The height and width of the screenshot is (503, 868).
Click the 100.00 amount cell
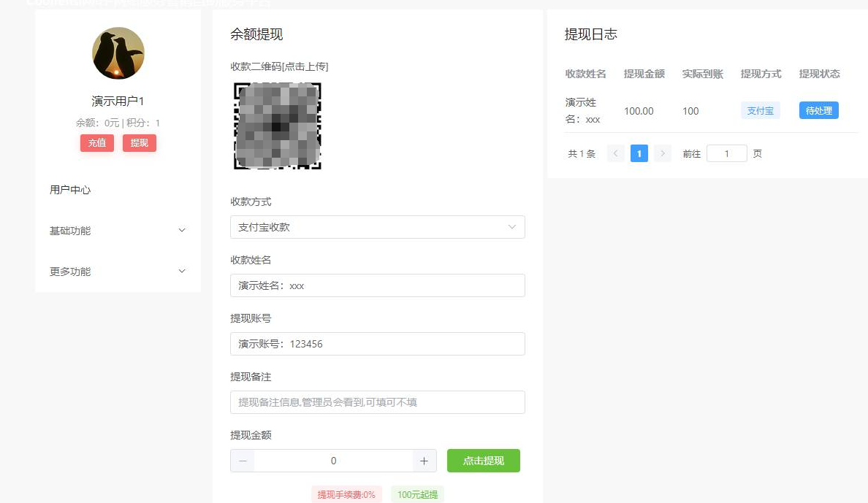(639, 111)
